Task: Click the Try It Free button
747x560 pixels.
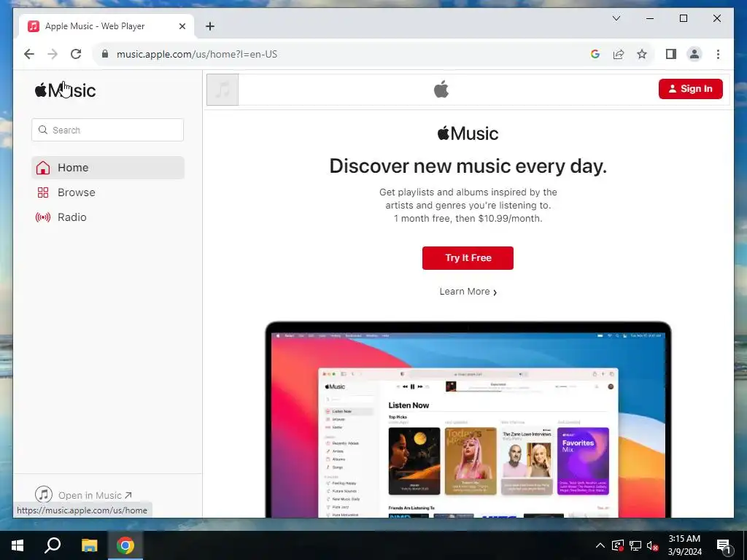Action: (468, 258)
